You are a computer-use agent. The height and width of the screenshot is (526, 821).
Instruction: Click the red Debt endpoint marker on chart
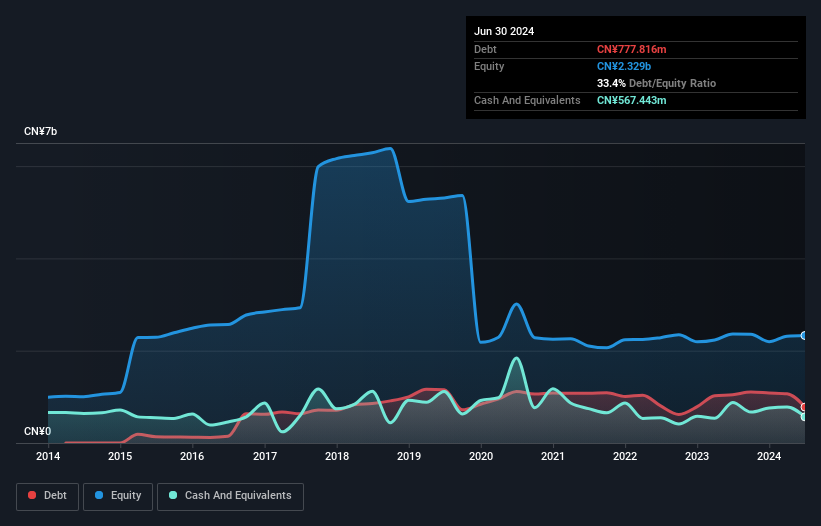coord(804,407)
